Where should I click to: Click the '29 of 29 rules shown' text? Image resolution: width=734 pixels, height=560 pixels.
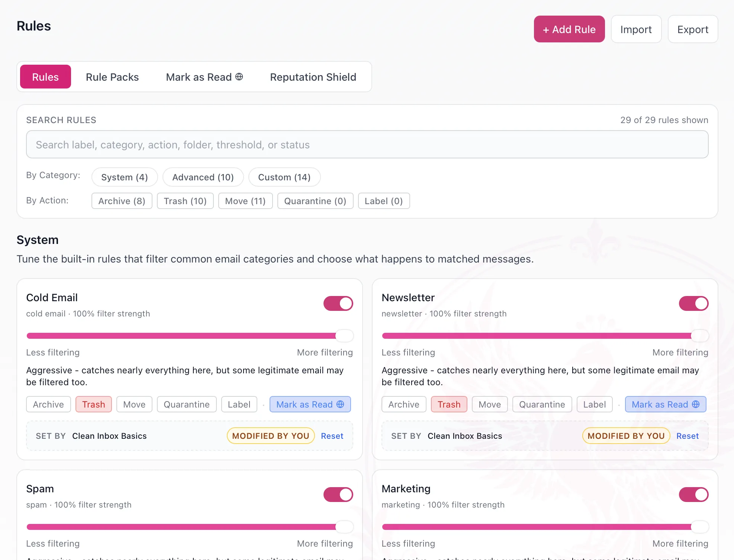tap(664, 120)
